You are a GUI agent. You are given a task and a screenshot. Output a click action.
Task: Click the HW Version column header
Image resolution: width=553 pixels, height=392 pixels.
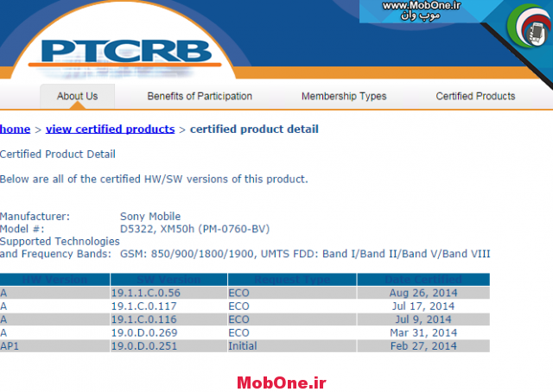[x=55, y=280]
